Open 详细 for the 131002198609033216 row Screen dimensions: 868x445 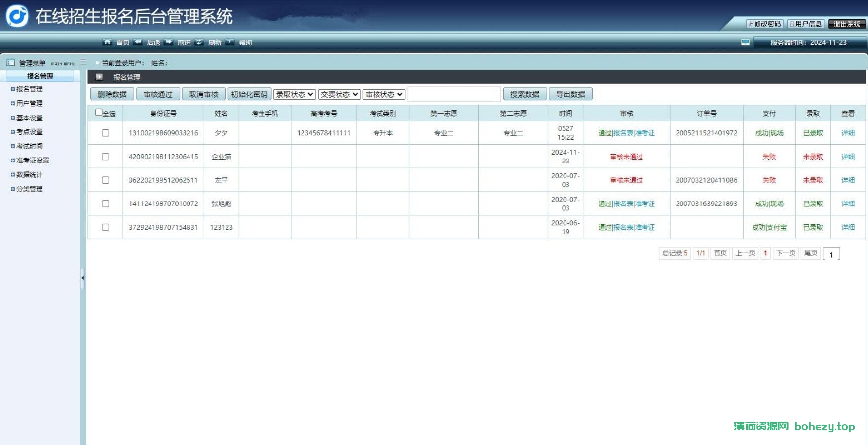pyautogui.click(x=848, y=133)
